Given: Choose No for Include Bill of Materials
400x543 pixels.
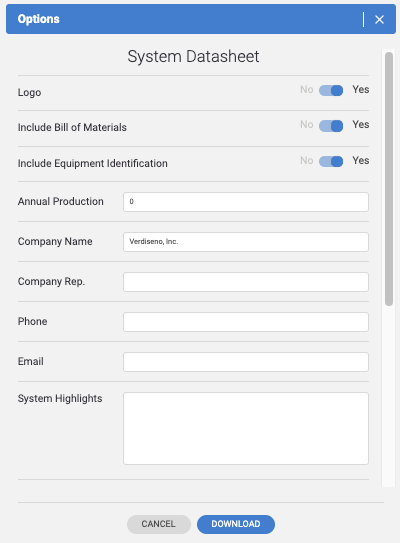Looking at the screenshot, I should 307,124.
